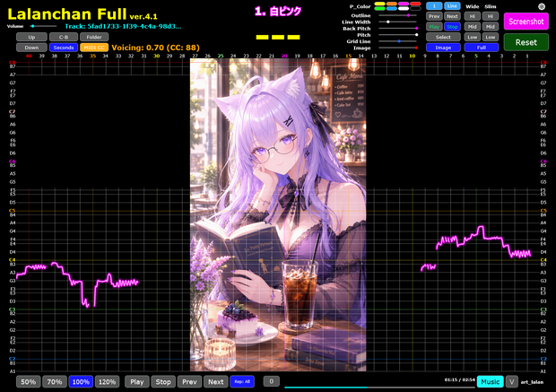Pick the light blue P_Color swatch

(392, 8)
